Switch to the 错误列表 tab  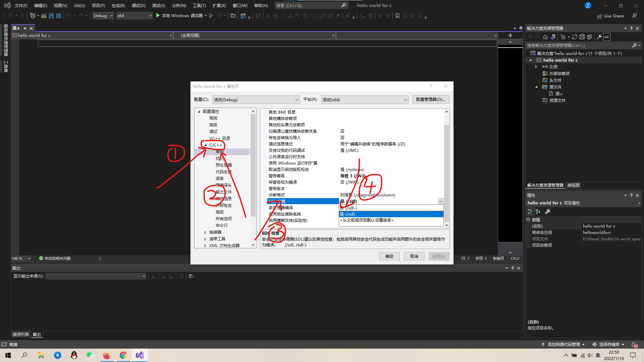(x=21, y=334)
